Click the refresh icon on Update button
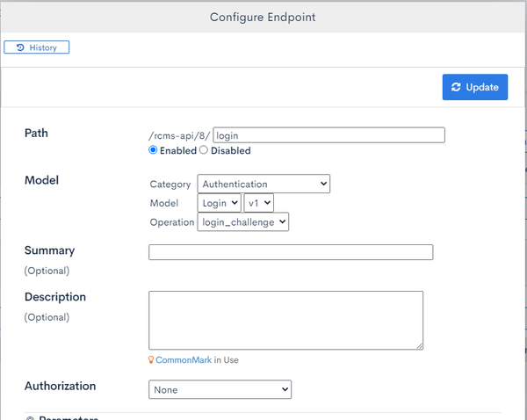 pyautogui.click(x=456, y=87)
